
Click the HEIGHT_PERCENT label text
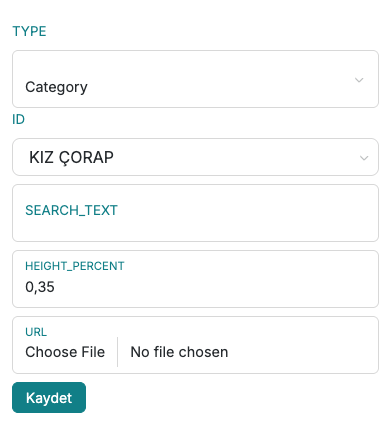tap(75, 266)
